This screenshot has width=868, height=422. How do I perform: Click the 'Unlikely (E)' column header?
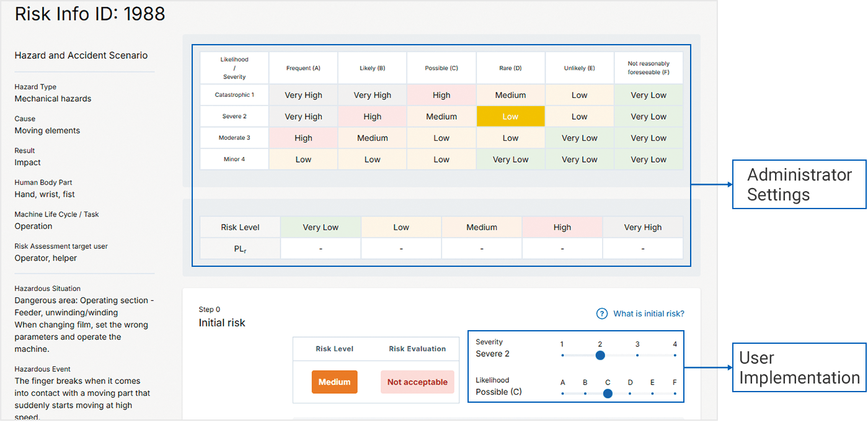tap(580, 68)
